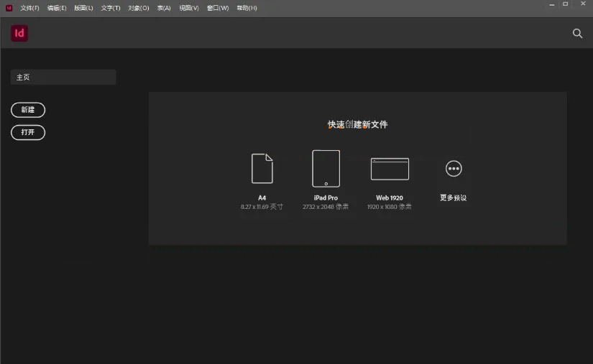The height and width of the screenshot is (364, 593).
Task: Click the 打开 button
Action: coord(28,132)
